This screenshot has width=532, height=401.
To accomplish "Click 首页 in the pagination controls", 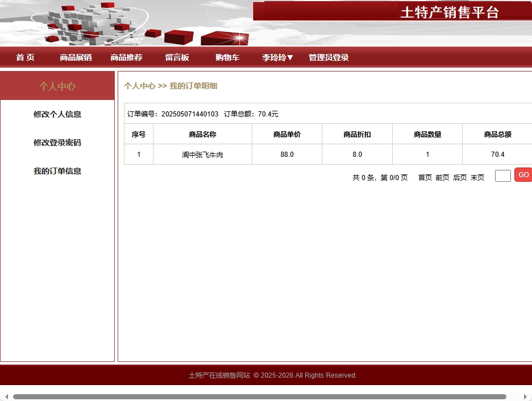I will tap(425, 177).
